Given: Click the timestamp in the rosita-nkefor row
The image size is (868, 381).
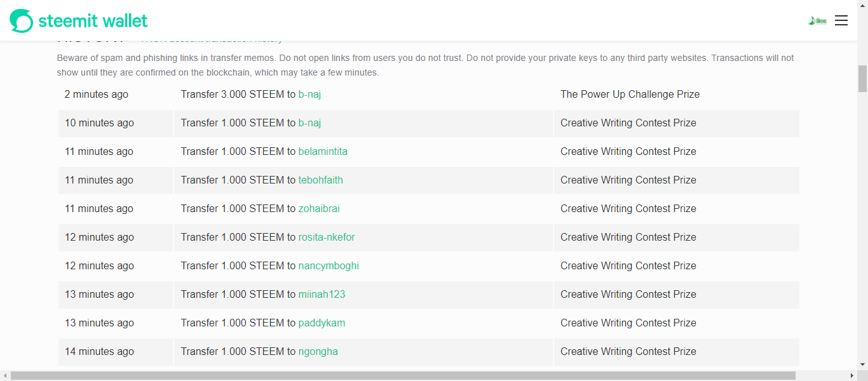Looking at the screenshot, I should 99,237.
